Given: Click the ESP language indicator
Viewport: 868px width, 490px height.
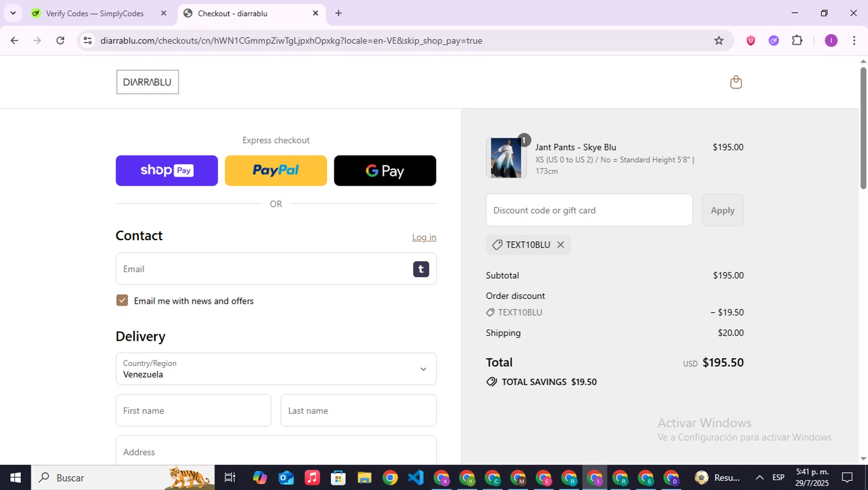Looking at the screenshot, I should 778,477.
